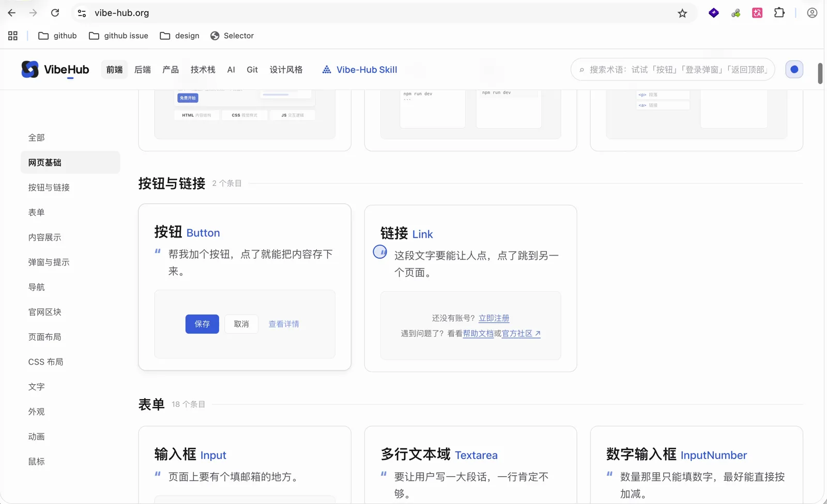
Task: Open the Selector bookmark
Action: [x=232, y=36]
